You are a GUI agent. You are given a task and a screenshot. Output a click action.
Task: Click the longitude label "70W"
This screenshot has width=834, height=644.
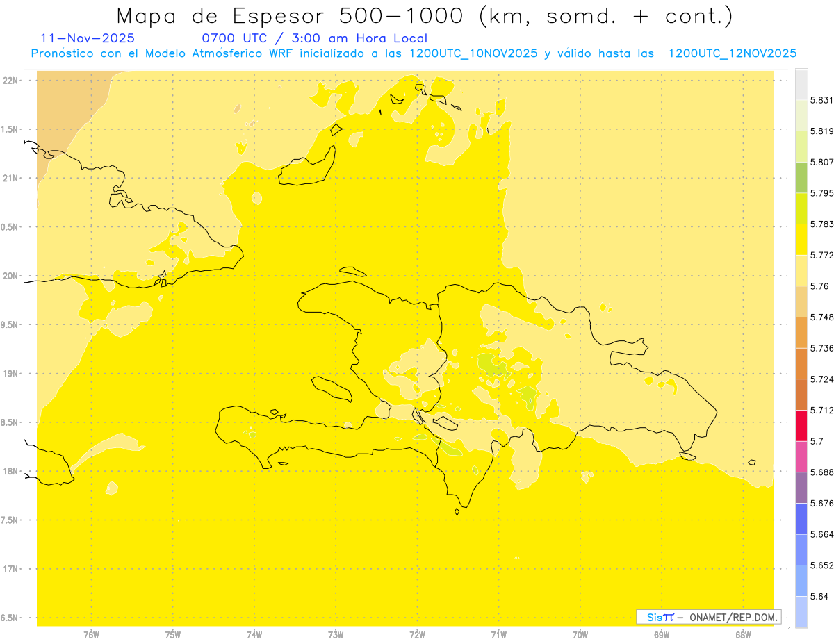[580, 635]
